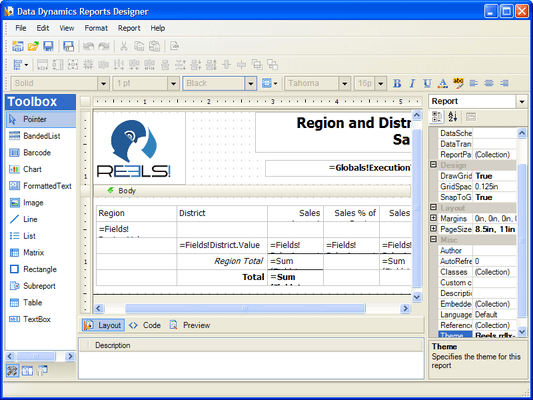Toggle Bold formatting button
533x400 pixels.
pyautogui.click(x=397, y=83)
